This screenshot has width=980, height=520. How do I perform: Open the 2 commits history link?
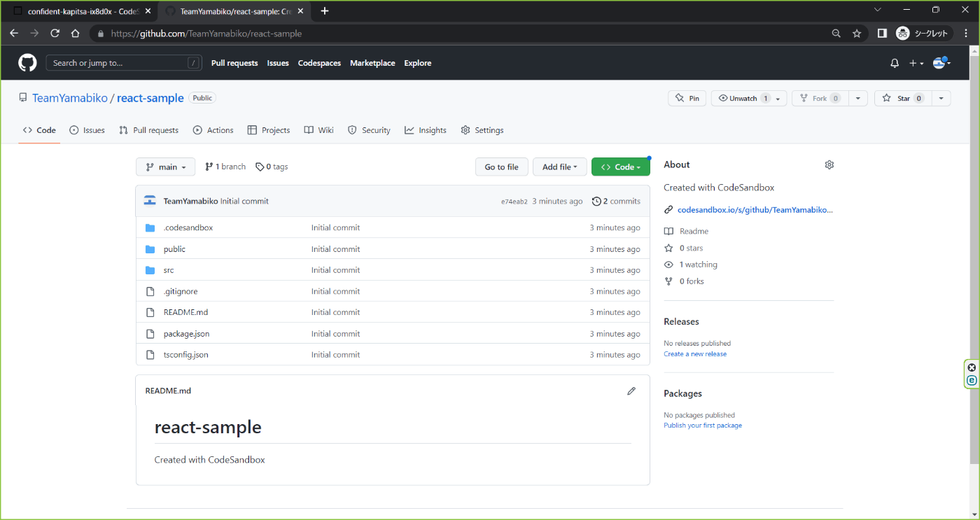tap(616, 202)
